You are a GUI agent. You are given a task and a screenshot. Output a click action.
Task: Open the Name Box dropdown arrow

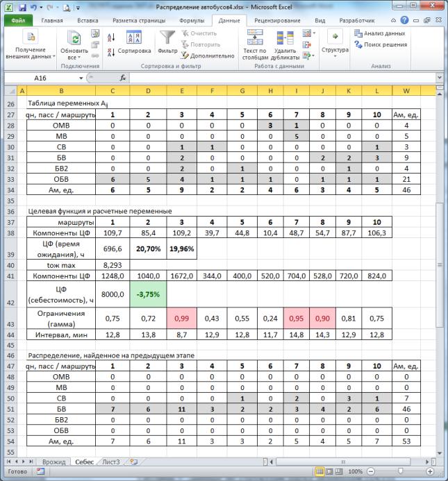click(81, 78)
